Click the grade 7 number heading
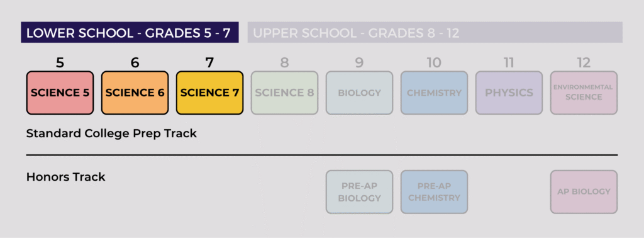The image size is (644, 238). pyautogui.click(x=209, y=63)
